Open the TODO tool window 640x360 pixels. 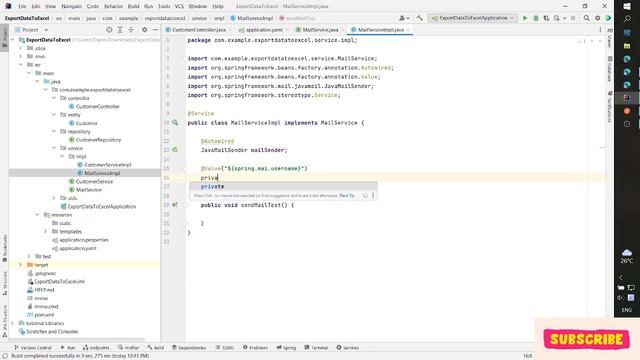[x=225, y=347]
